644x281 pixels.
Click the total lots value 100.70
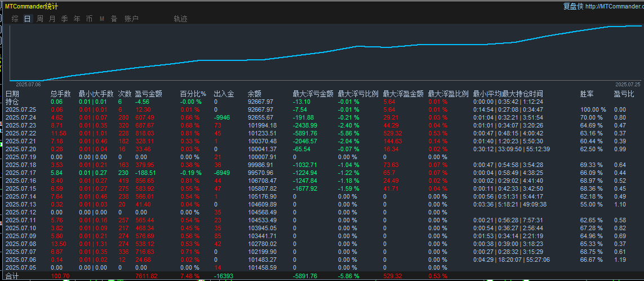60,276
